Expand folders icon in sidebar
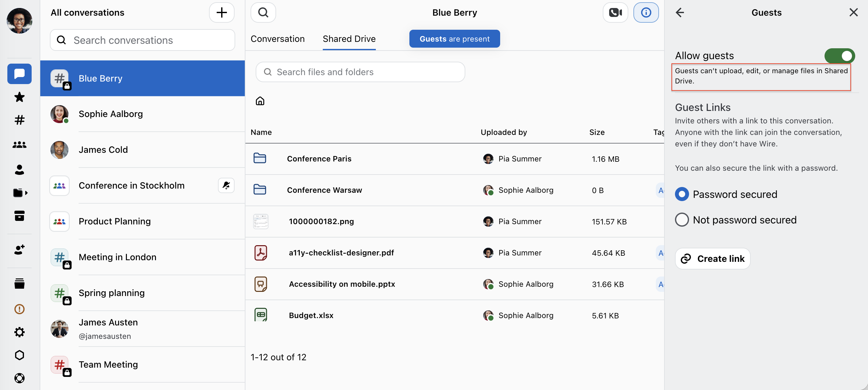This screenshot has height=390, width=868. 20,192
